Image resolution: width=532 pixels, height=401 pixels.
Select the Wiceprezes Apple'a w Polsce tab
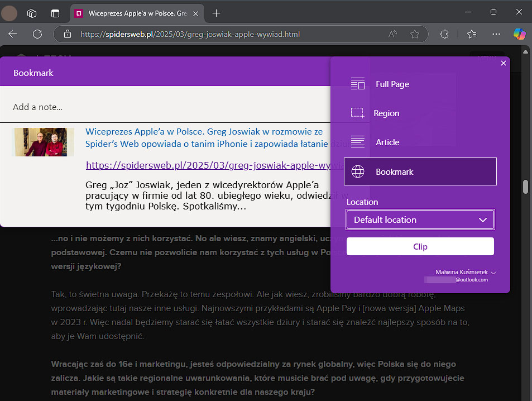pyautogui.click(x=137, y=13)
